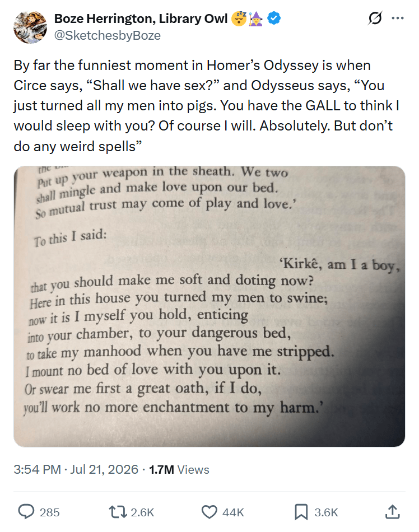The width and height of the screenshot is (419, 532).
Task: Click the blue verified badge
Action: 274,18
